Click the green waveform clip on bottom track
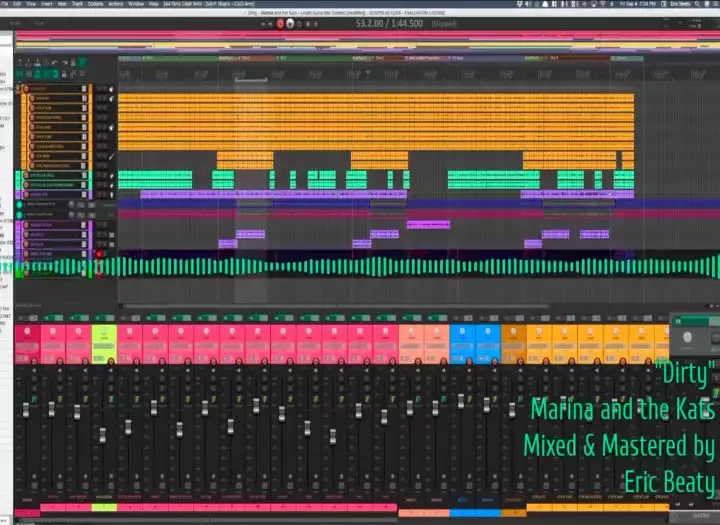720x525 pixels. (x=400, y=266)
